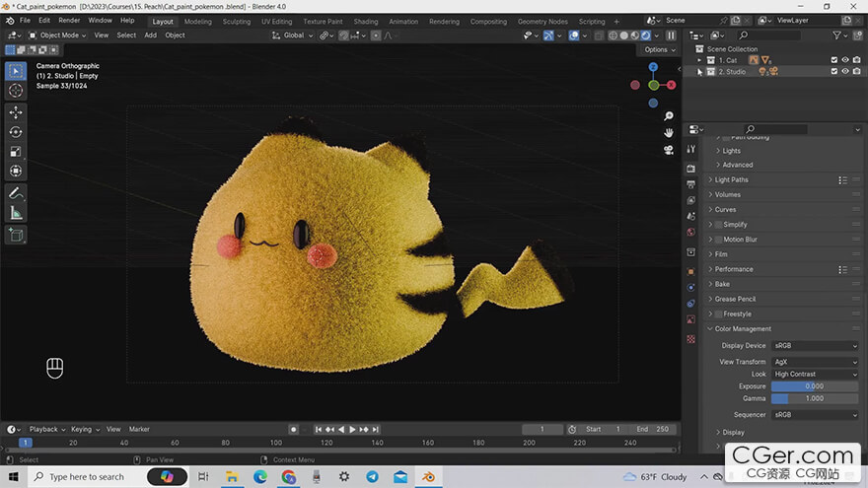Open the Keying popover in timeline
This screenshot has height=488, width=868.
(x=85, y=430)
